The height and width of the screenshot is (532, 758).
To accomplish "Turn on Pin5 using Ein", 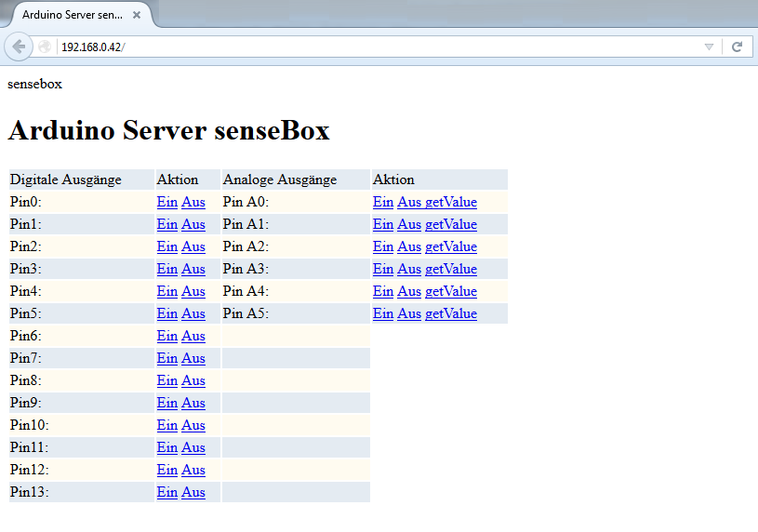I will pyautogui.click(x=167, y=313).
